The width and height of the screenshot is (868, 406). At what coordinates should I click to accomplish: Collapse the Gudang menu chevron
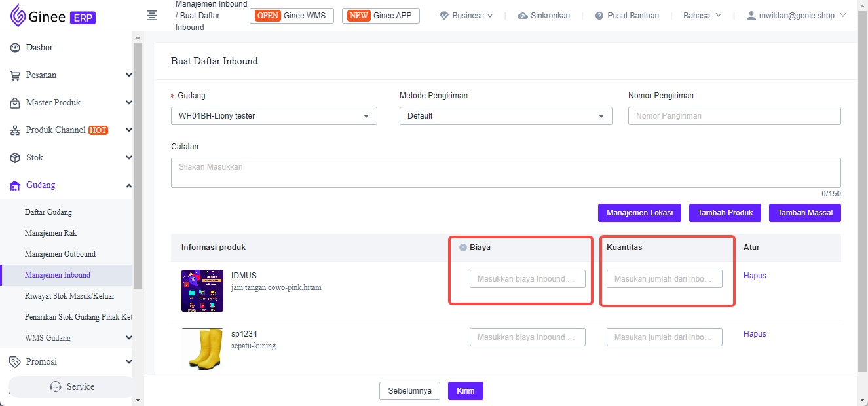[128, 185]
